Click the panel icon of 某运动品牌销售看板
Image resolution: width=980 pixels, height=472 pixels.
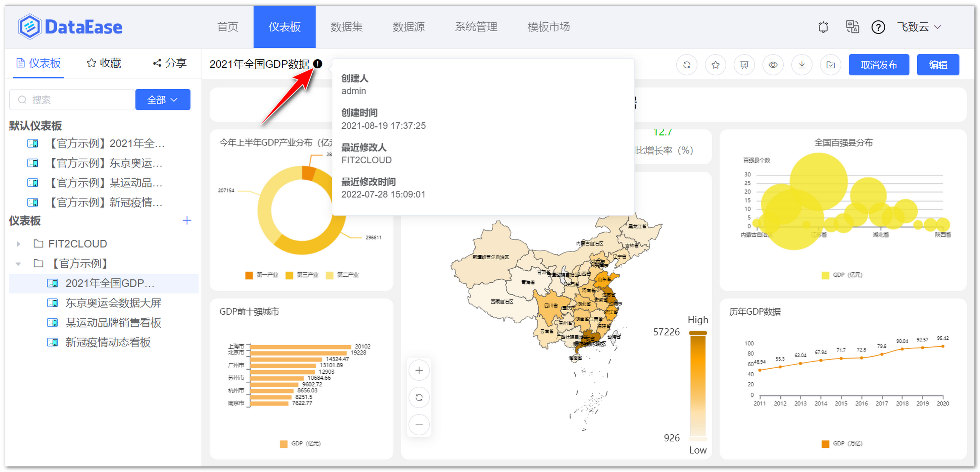[x=52, y=322]
